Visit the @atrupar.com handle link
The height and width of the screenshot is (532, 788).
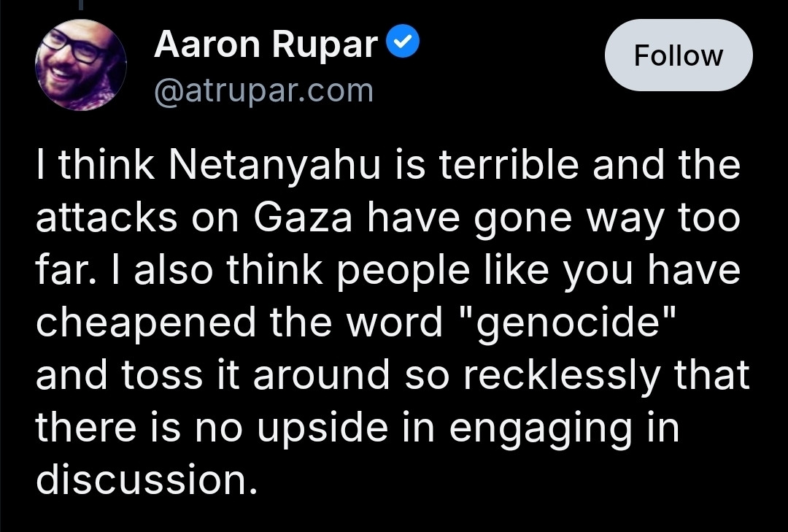(264, 91)
